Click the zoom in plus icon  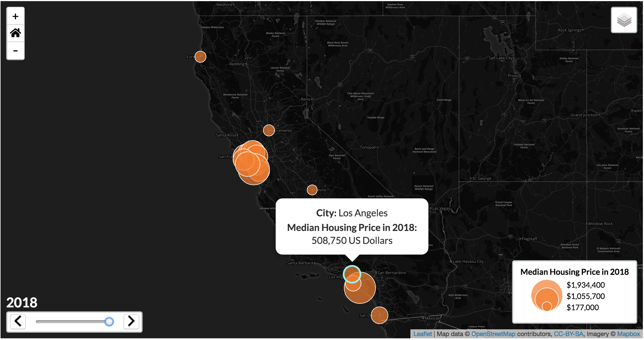(15, 16)
